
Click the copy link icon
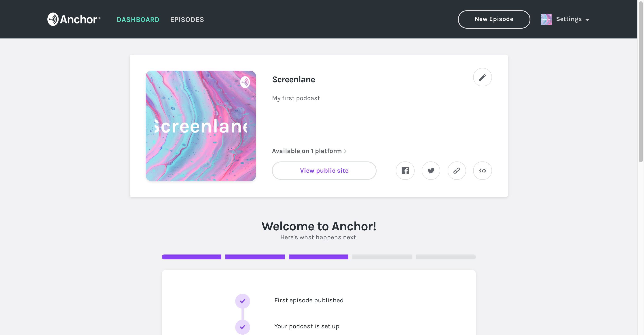[x=456, y=170]
